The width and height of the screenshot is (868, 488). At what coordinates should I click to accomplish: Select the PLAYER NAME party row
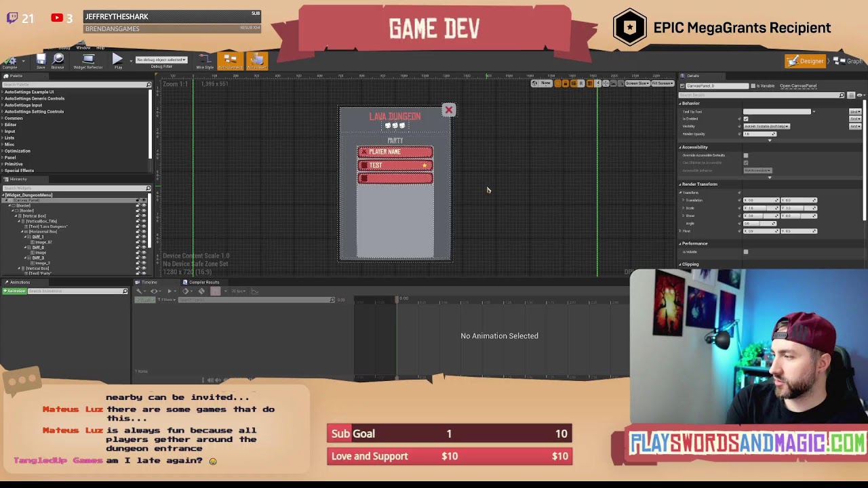395,152
